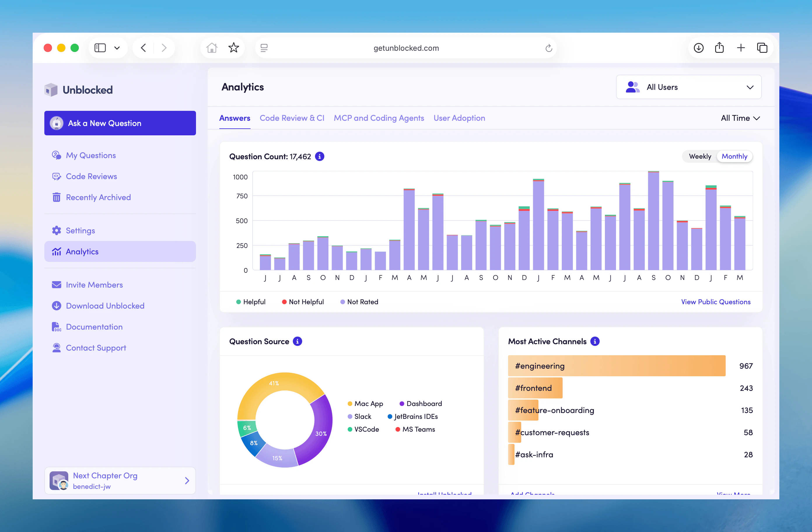
Task: Follow the View Public Questions link
Action: [x=715, y=302]
